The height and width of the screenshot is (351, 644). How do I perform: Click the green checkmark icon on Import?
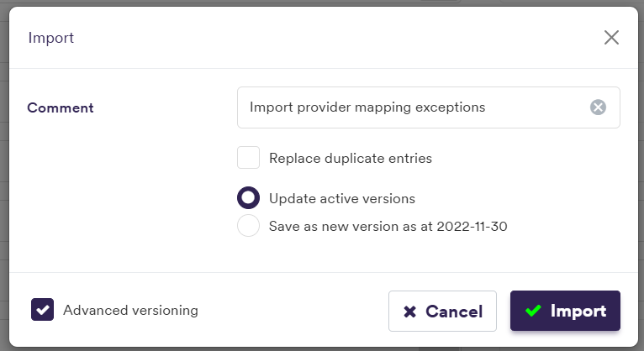(532, 311)
